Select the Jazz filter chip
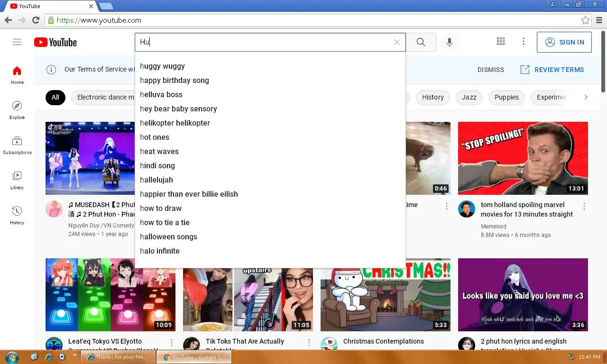 [x=469, y=97]
